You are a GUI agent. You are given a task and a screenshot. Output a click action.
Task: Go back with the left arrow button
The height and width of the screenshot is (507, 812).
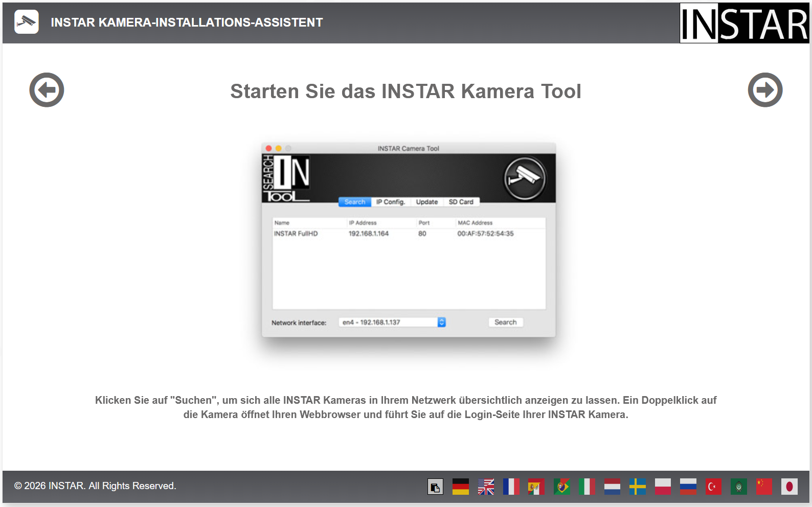[x=47, y=90]
